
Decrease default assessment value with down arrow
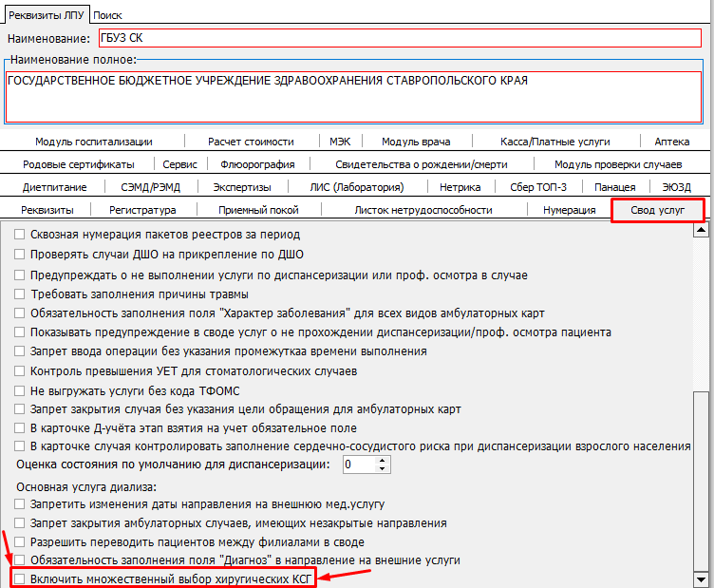click(x=384, y=469)
